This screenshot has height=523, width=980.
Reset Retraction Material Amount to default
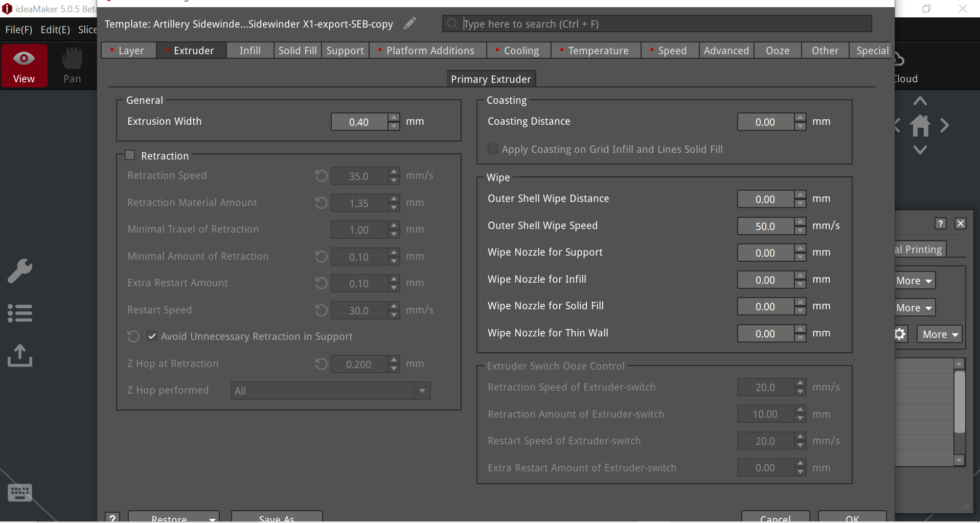click(x=321, y=203)
